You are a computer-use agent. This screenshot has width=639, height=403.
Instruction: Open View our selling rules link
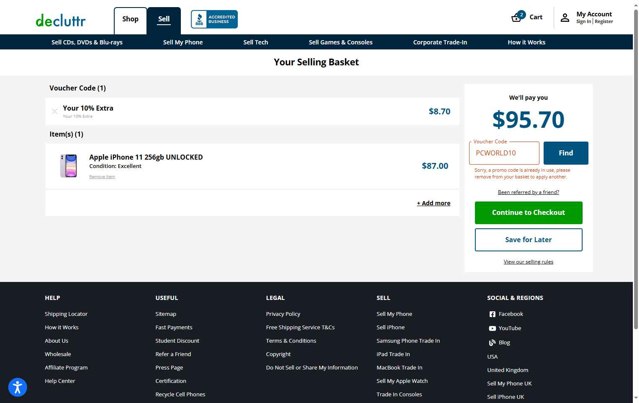(528, 262)
